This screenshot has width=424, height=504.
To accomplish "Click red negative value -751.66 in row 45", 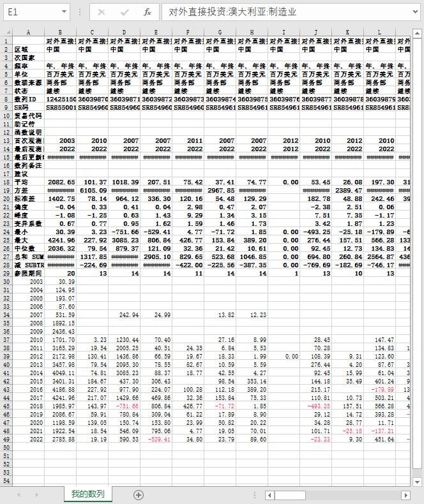I will pos(124,406).
